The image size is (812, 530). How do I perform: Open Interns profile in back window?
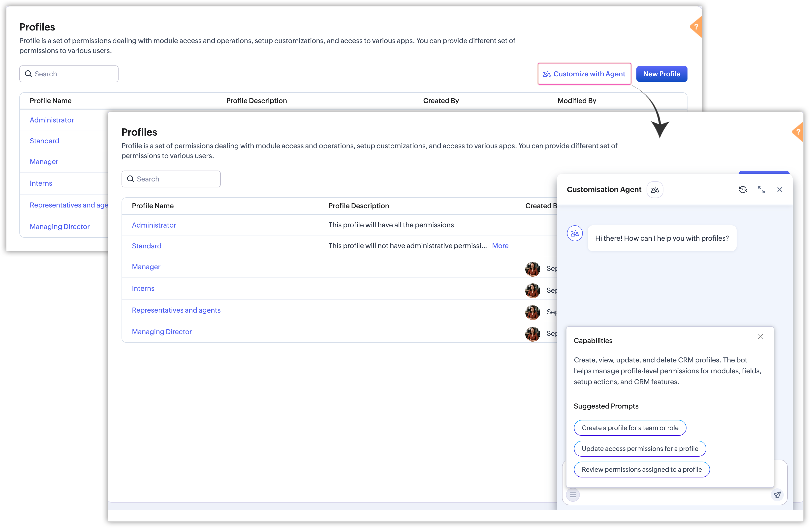coord(41,183)
